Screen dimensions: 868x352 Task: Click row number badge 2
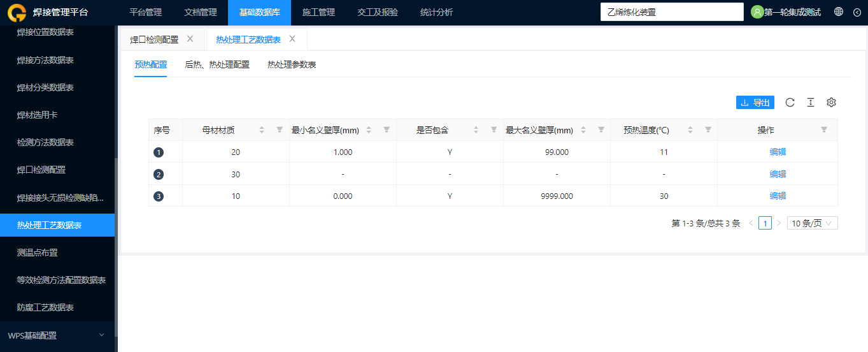tap(159, 175)
